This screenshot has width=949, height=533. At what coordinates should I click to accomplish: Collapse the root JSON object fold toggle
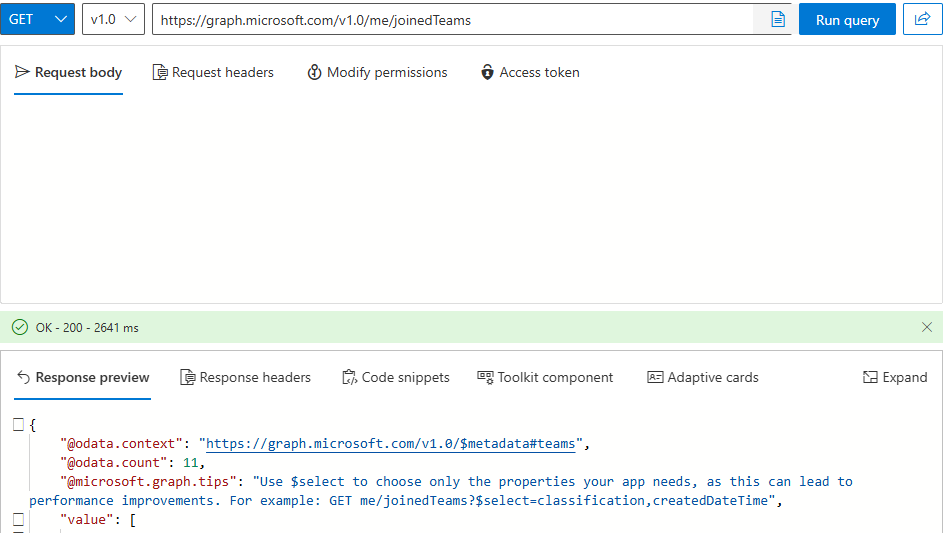point(19,425)
